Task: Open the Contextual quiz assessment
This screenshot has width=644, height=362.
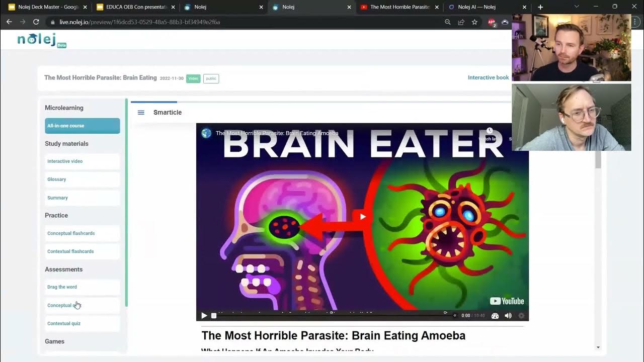Action: (x=83, y=324)
